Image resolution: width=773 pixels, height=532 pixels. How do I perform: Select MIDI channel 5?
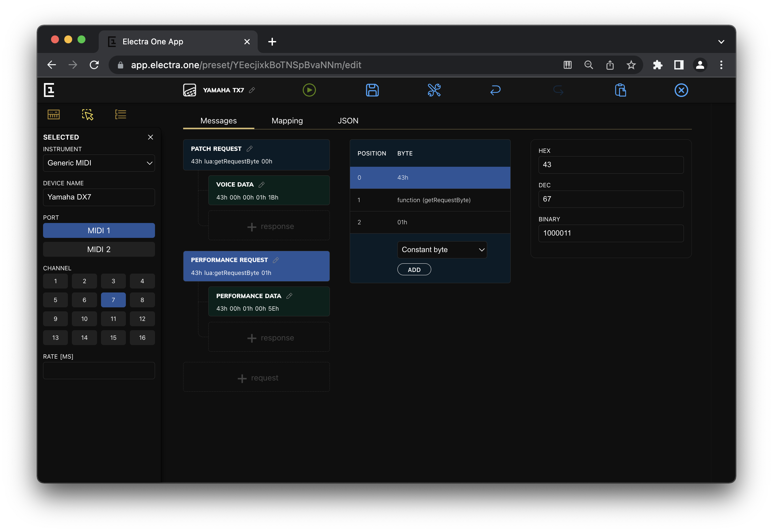(x=55, y=300)
